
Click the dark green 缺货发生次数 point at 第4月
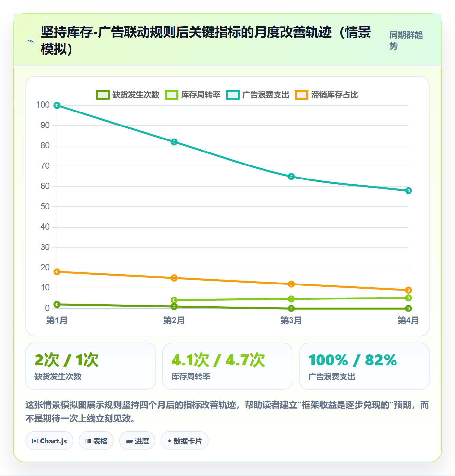click(x=409, y=308)
